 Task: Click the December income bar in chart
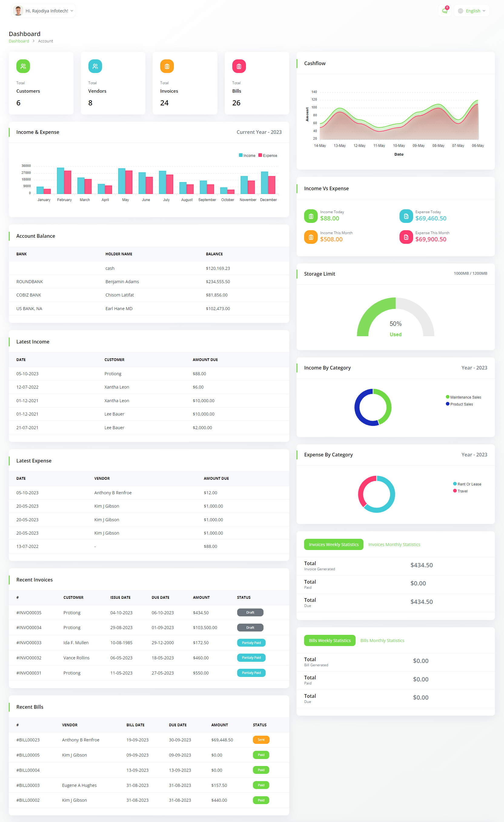(x=264, y=182)
